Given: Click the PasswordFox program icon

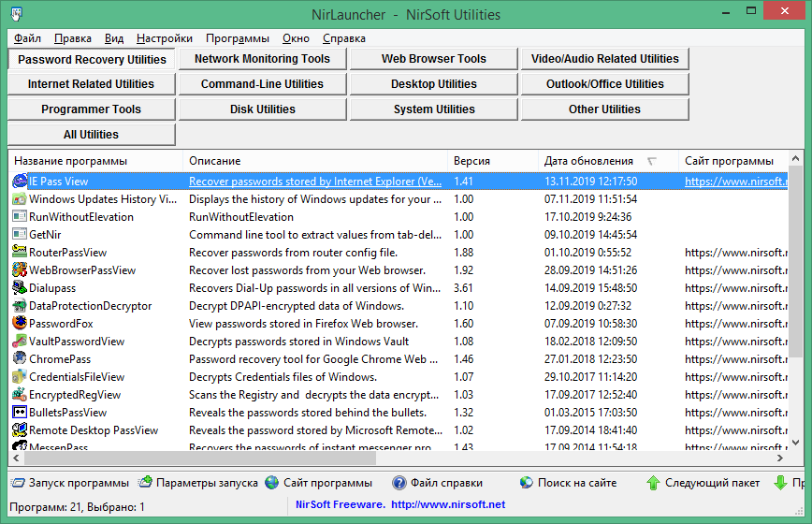Looking at the screenshot, I should [x=20, y=324].
